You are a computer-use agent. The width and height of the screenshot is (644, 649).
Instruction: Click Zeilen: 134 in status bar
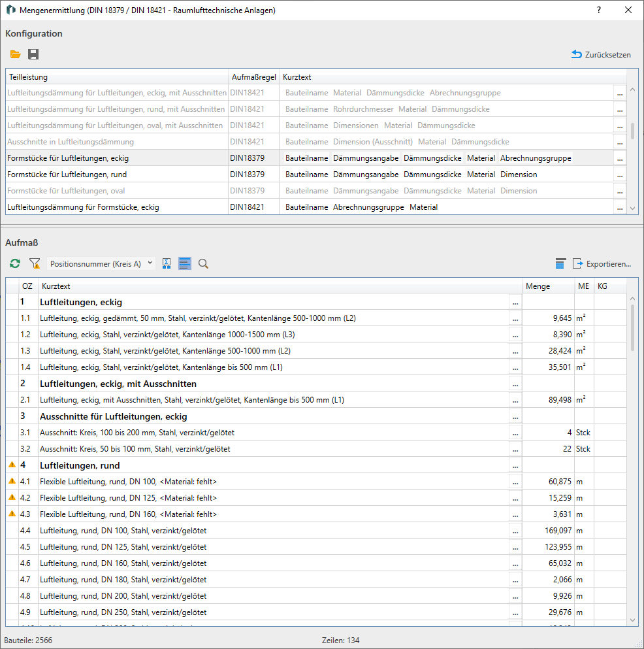[340, 641]
